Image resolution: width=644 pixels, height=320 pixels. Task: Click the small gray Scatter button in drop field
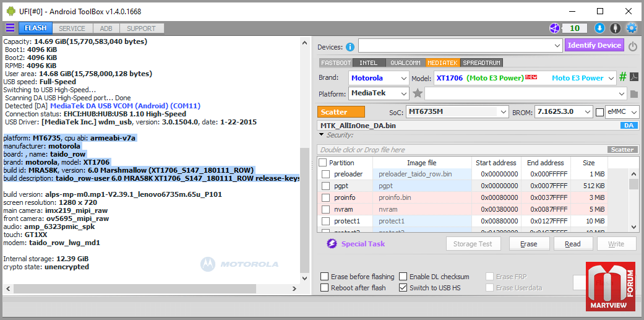(x=622, y=150)
